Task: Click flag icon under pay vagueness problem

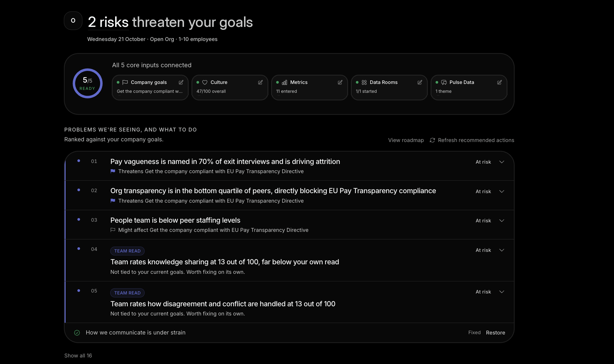Action: click(113, 171)
